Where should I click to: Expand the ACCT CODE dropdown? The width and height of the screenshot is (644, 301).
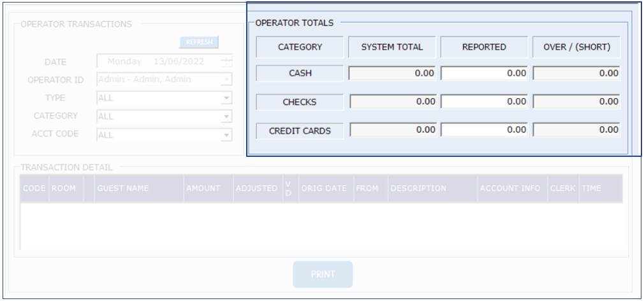pyautogui.click(x=226, y=135)
